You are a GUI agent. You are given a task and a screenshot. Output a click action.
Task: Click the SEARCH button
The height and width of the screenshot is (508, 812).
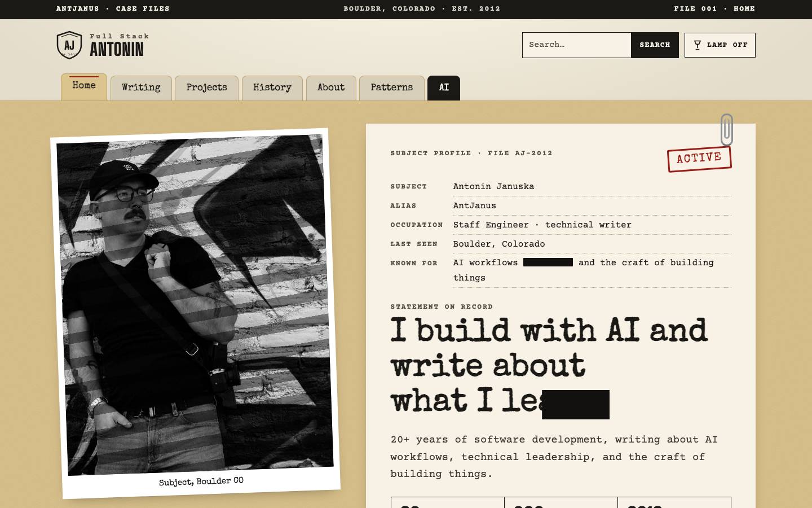(655, 45)
